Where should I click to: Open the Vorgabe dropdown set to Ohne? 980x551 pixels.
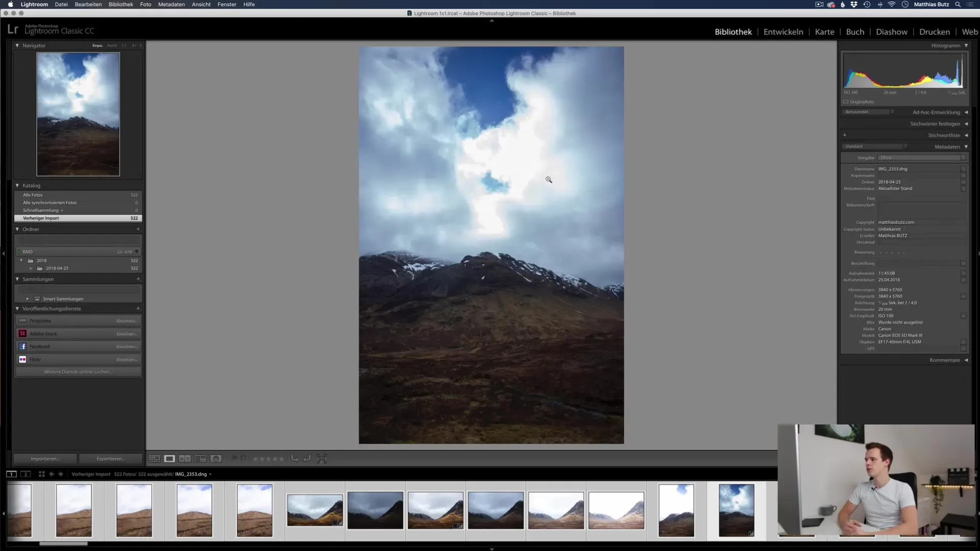tap(922, 158)
